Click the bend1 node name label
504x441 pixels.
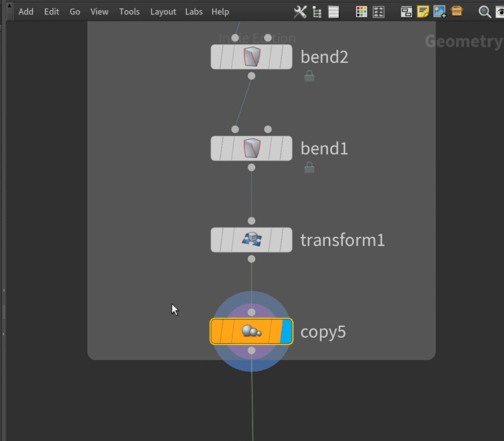pyautogui.click(x=324, y=148)
